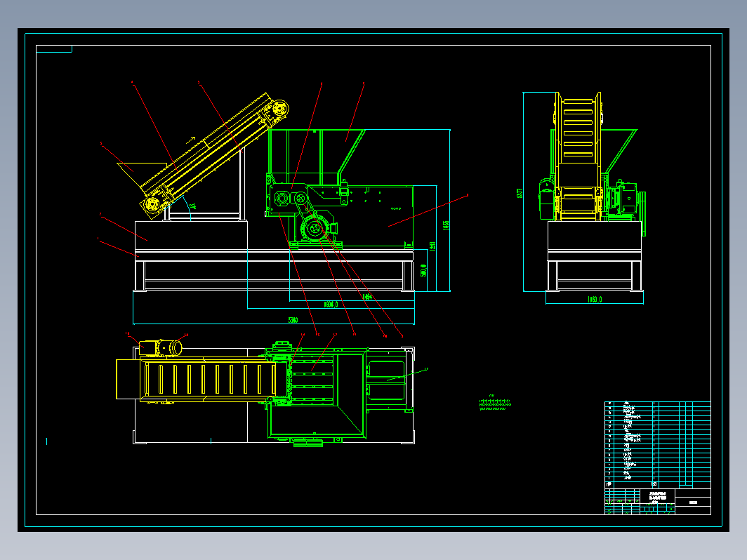Click the parts list table in the title block

tap(657, 445)
